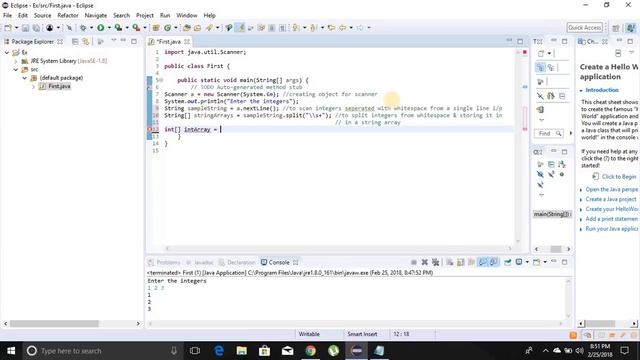This screenshot has width=640, height=360.
Task: Toggle Word Wrap in Console toolbar
Action: (x=472, y=262)
